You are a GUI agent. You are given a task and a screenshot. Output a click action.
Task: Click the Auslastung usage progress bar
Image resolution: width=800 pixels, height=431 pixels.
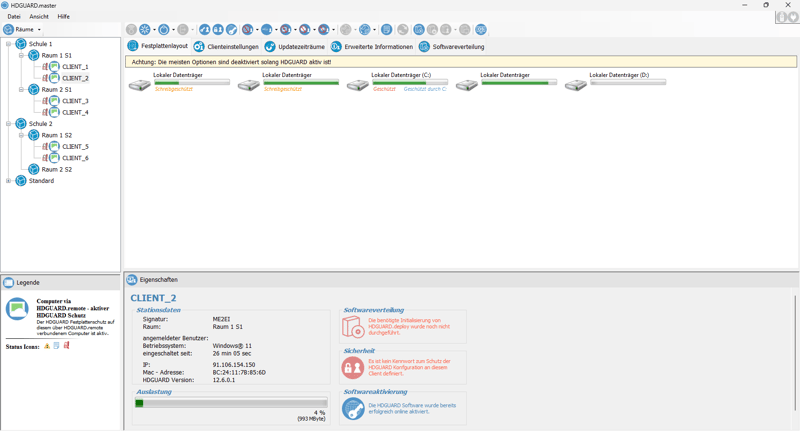tap(231, 403)
